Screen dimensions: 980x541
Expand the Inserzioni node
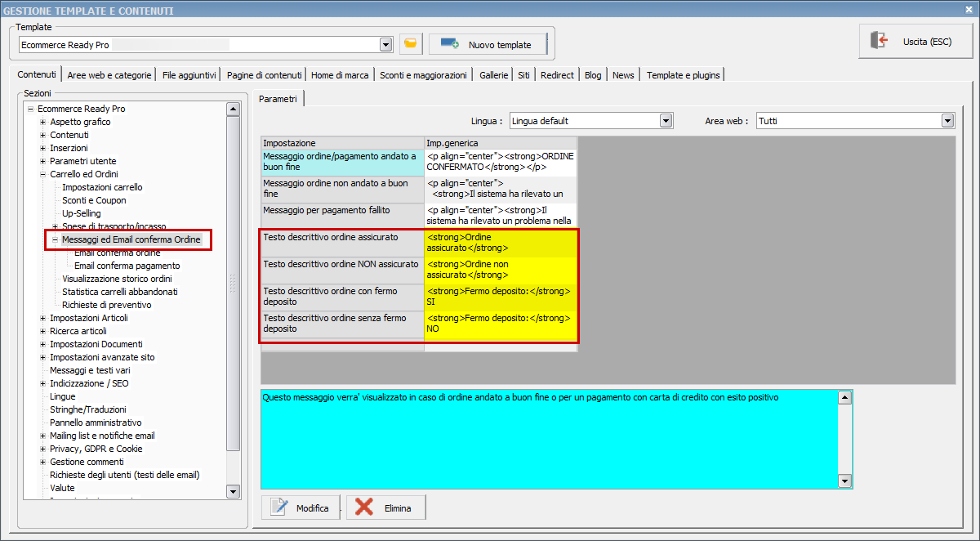(42, 148)
